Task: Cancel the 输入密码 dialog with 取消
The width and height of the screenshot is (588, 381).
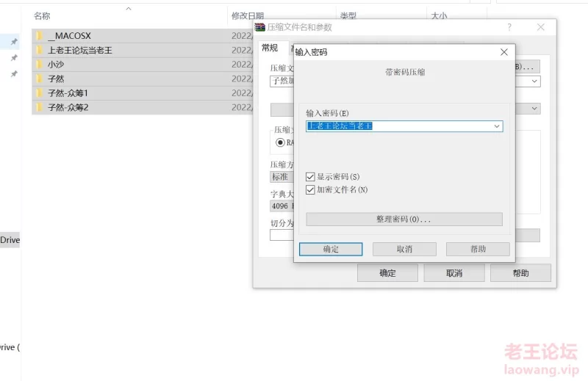Action: 404,249
